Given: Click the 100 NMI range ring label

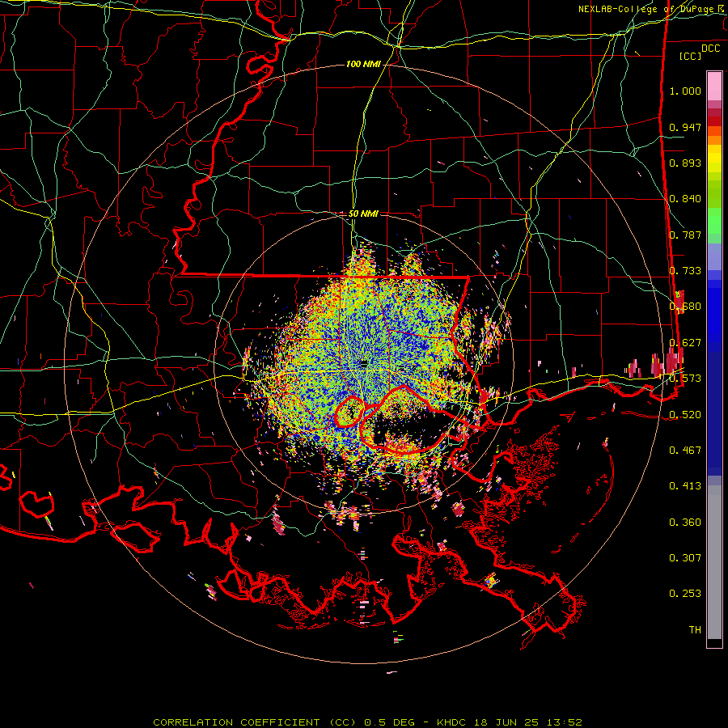Looking at the screenshot, I should [x=363, y=64].
